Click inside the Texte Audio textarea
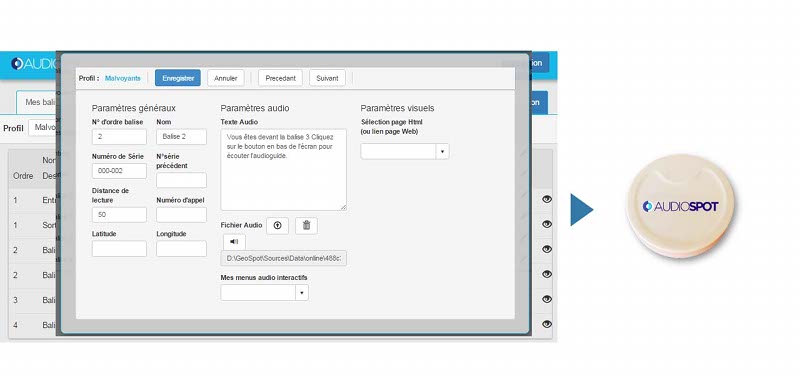This screenshot has width=800, height=375. tap(284, 169)
